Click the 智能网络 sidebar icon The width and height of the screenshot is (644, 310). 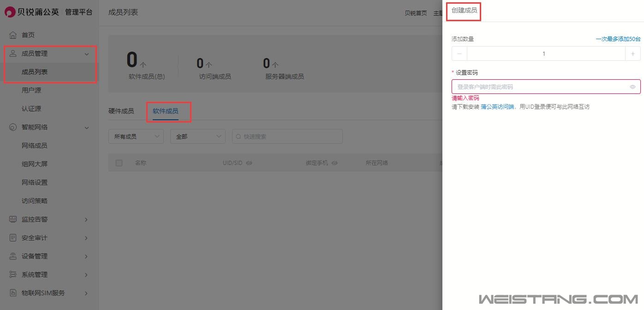pos(13,127)
